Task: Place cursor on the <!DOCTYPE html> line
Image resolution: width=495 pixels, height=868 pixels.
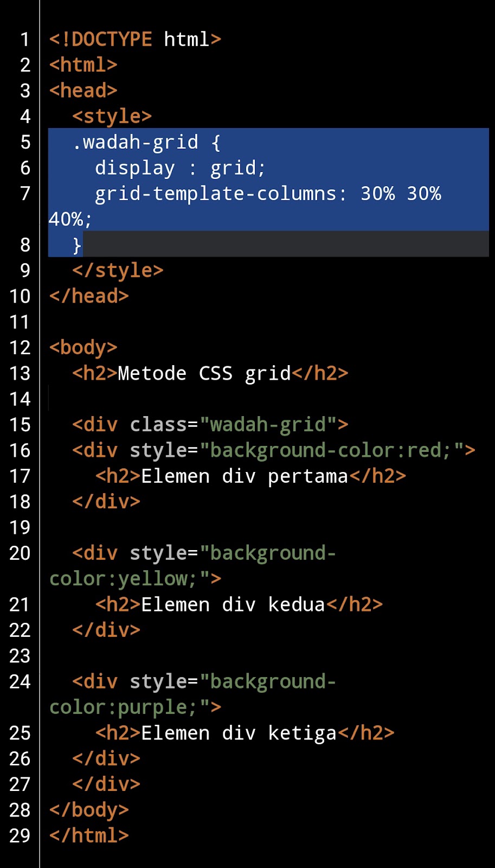Action: 135,40
